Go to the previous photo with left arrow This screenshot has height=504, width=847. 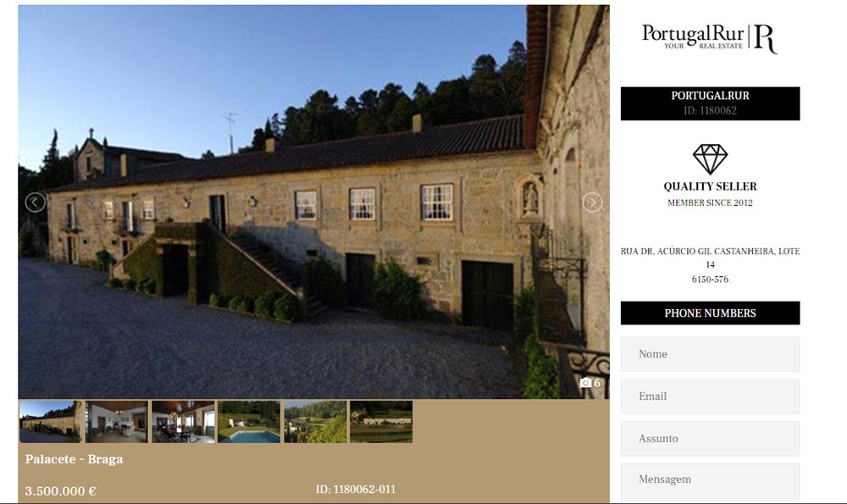35,202
